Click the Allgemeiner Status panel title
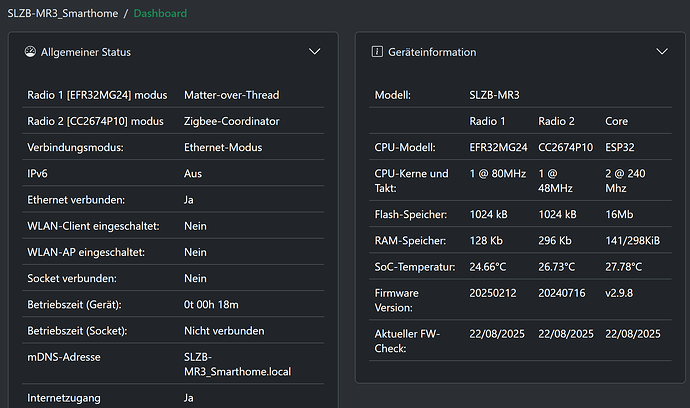The width and height of the screenshot is (690, 408). (x=85, y=51)
